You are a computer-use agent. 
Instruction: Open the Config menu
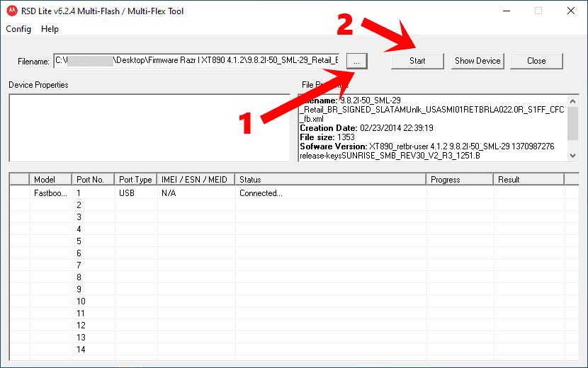18,29
